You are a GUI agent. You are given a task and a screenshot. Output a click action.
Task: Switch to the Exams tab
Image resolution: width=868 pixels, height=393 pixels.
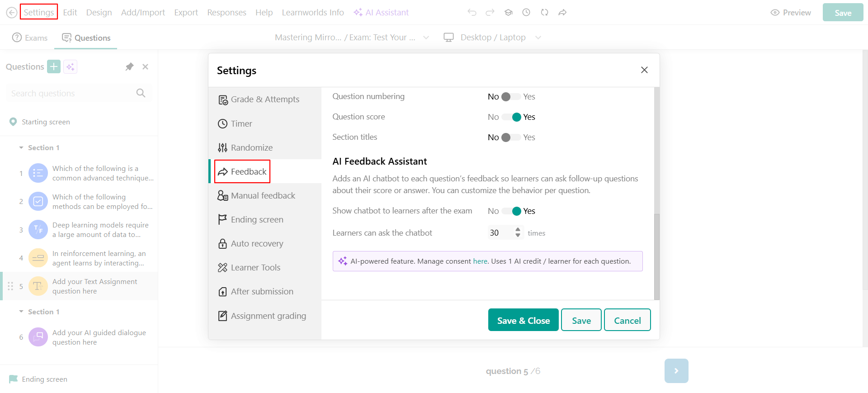[x=30, y=38]
